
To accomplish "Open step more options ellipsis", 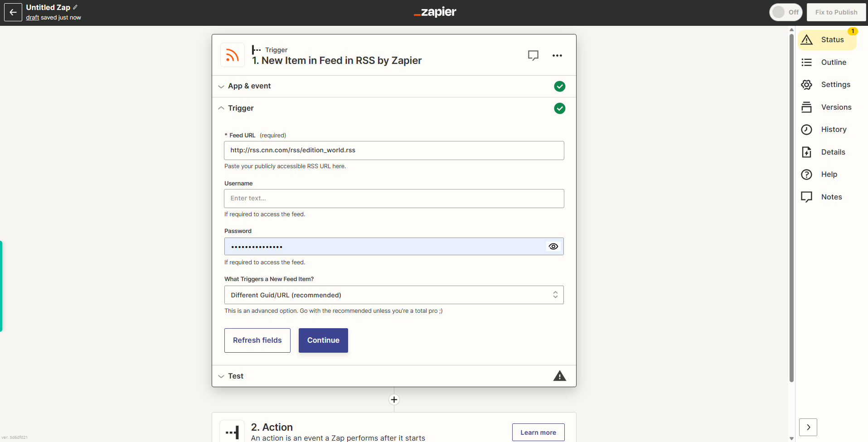I will coord(557,55).
